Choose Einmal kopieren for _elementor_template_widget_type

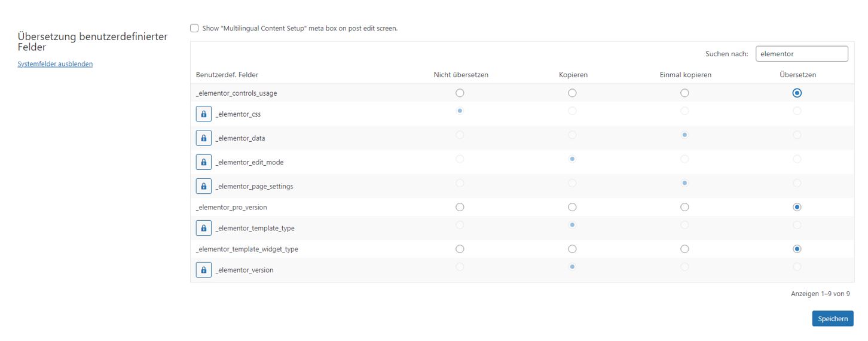(684, 249)
